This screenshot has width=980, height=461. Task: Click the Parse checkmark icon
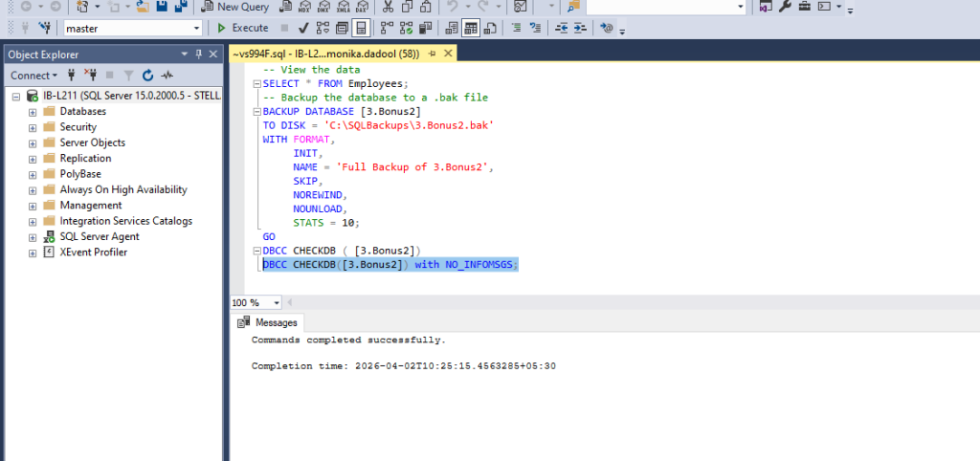pos(303,28)
